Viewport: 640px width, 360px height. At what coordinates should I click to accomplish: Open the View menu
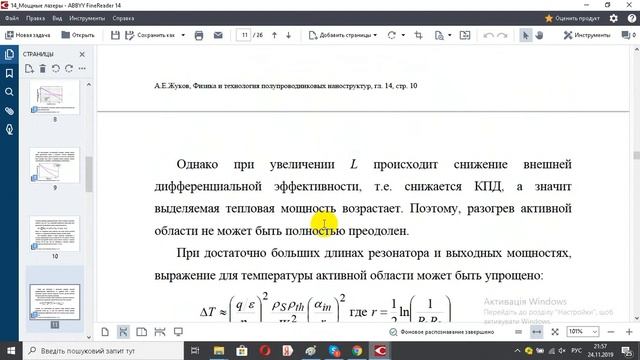pyautogui.click(x=57, y=18)
